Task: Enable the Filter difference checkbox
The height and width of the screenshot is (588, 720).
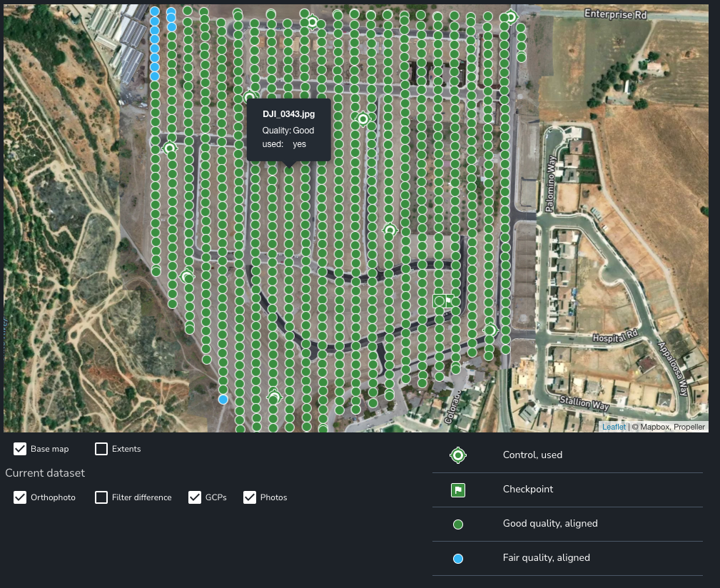Action: [101, 497]
